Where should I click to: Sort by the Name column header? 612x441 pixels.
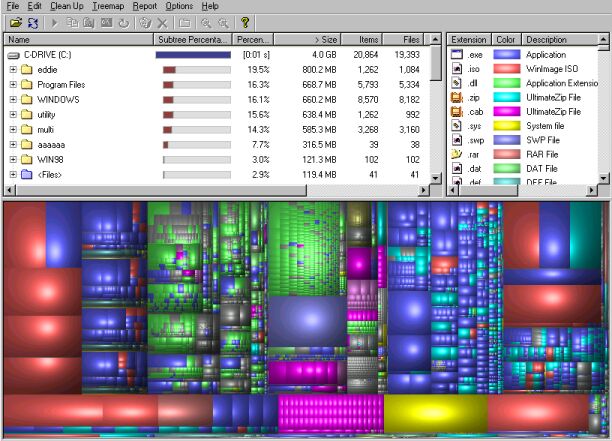click(78, 40)
